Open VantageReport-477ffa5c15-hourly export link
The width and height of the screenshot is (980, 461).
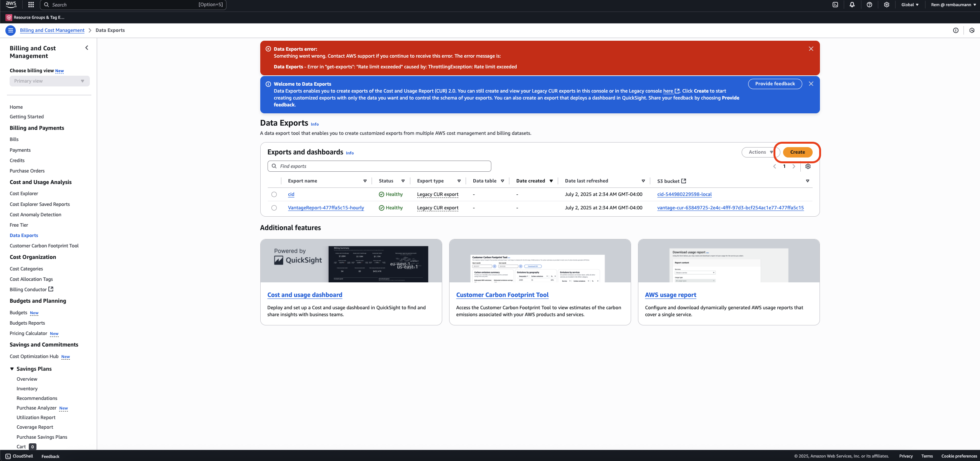pos(326,208)
